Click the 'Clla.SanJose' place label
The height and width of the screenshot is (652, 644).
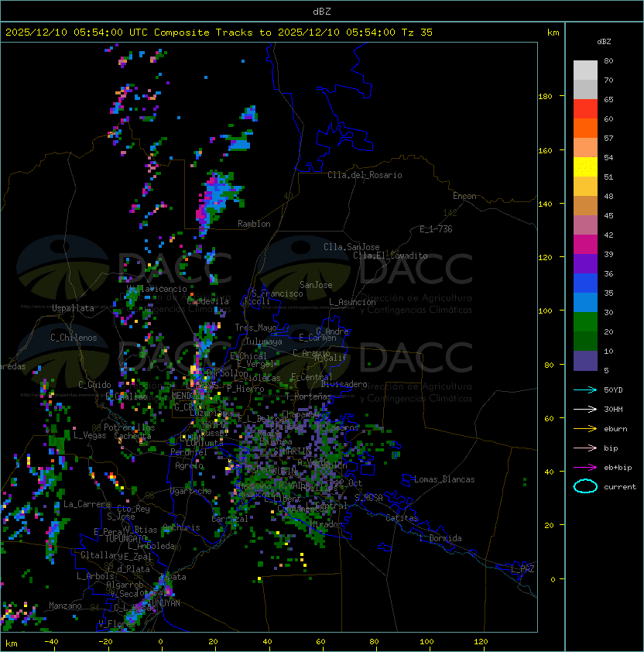click(x=351, y=247)
